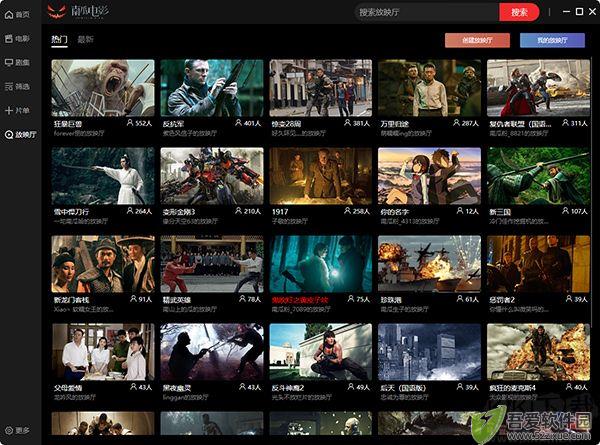Click the red highlighted title with 75人
This screenshot has width=600, height=445.
(x=300, y=300)
